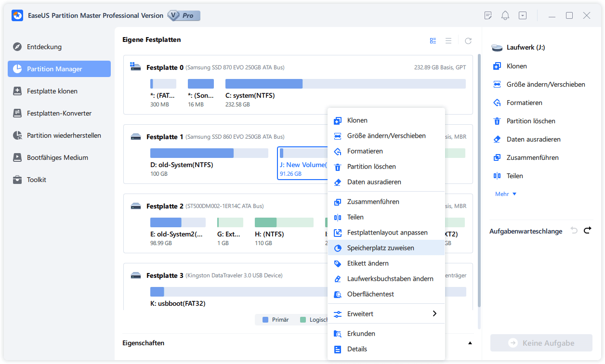Open Entdeckung via its compass icon
This screenshot has width=605, height=364.
click(17, 47)
